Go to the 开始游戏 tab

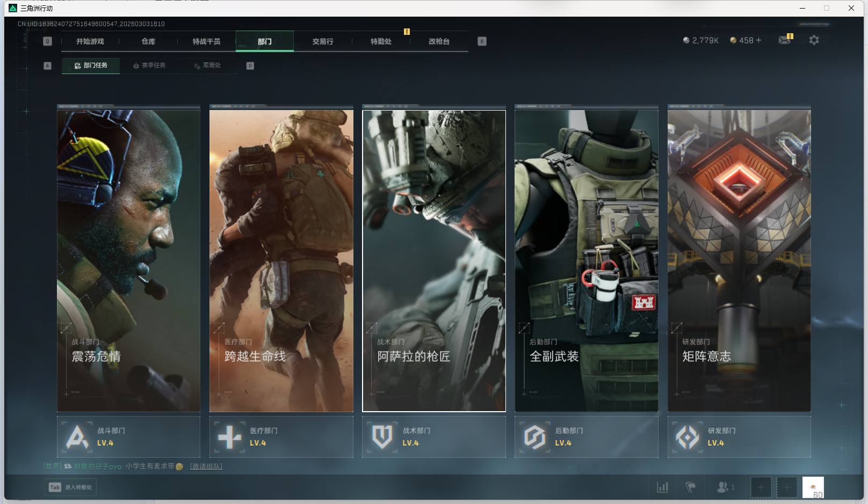pyautogui.click(x=90, y=41)
